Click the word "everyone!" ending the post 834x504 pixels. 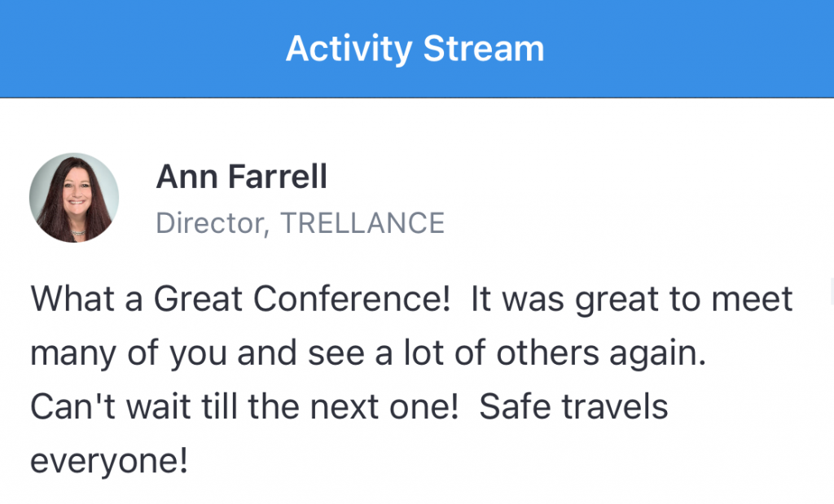pos(109,461)
